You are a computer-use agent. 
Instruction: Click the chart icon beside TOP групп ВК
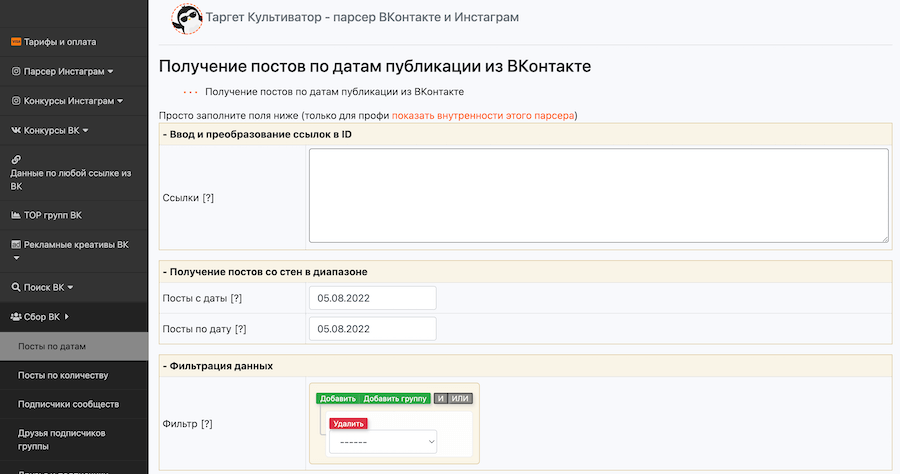coord(16,215)
